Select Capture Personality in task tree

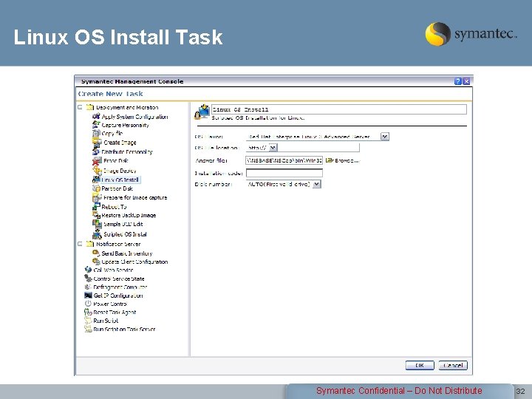(x=125, y=125)
